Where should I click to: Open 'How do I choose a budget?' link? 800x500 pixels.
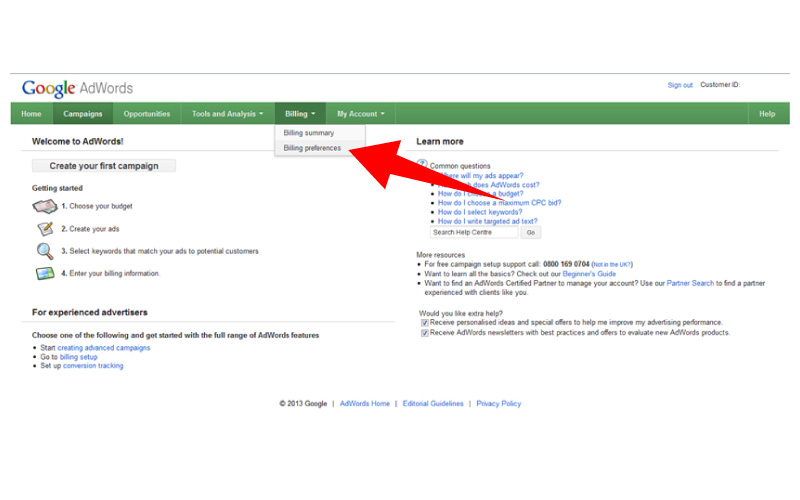[481, 194]
